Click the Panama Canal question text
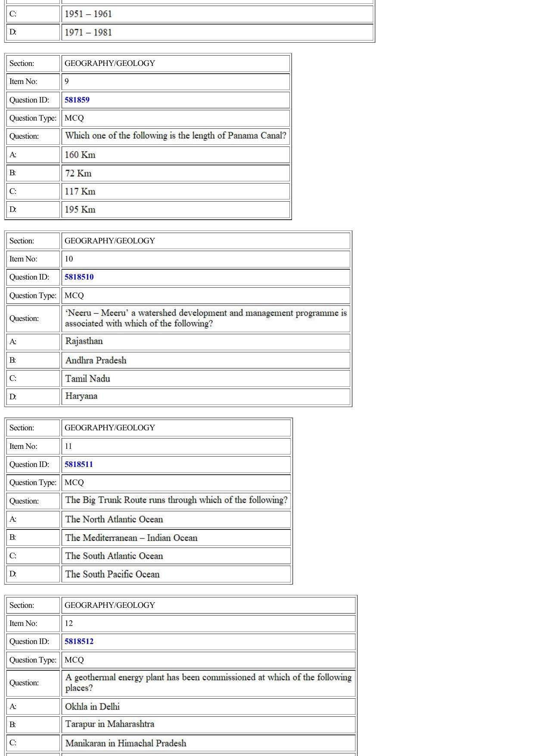The height and width of the screenshot is (756, 534). pos(176,136)
